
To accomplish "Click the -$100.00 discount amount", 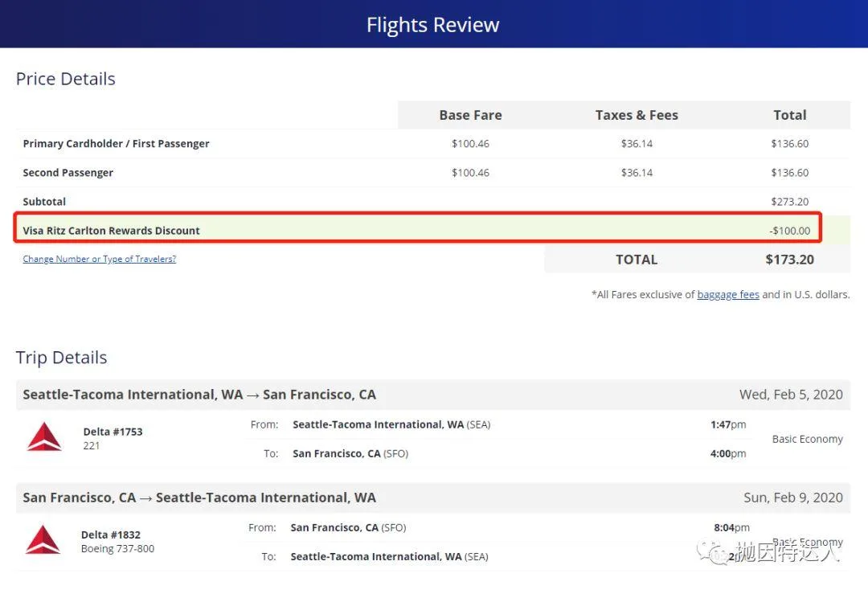I will coord(789,231).
